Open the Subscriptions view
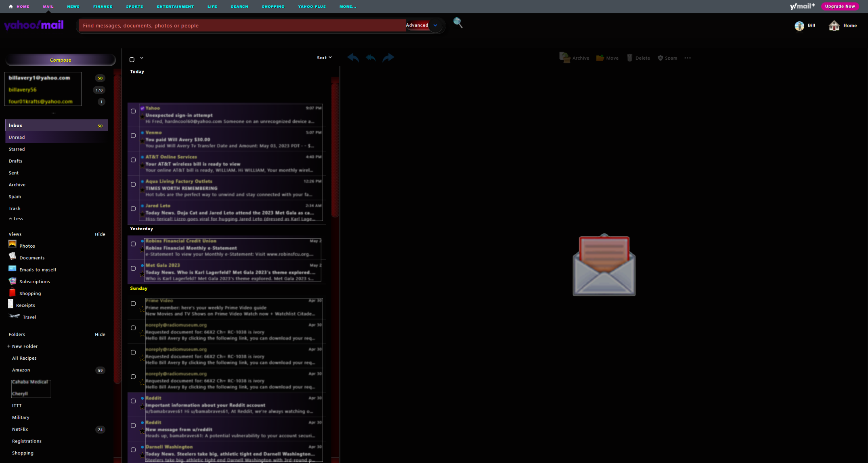Viewport: 868px width, 463px height. click(x=34, y=281)
